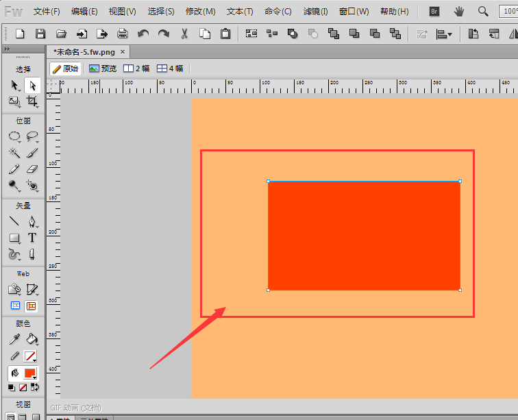Screen dimensions: 518x420
Task: Open stroke color dropdown swatch
Action: [x=30, y=356]
